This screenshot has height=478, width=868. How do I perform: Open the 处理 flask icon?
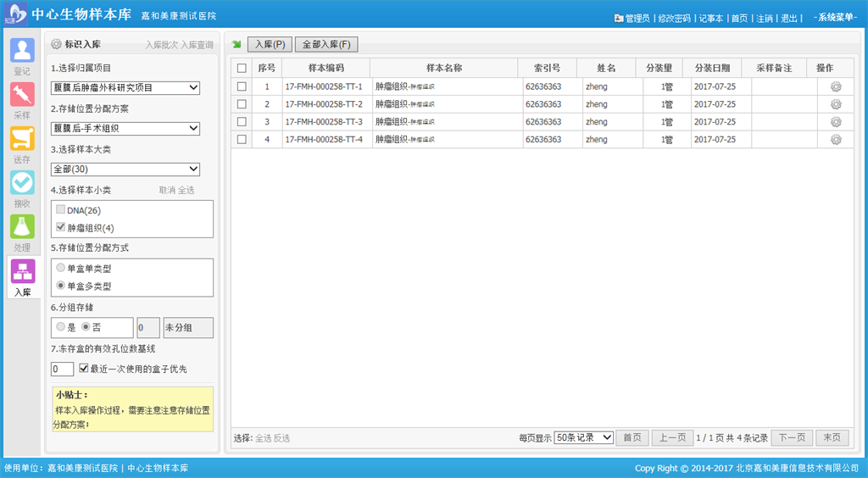point(22,227)
